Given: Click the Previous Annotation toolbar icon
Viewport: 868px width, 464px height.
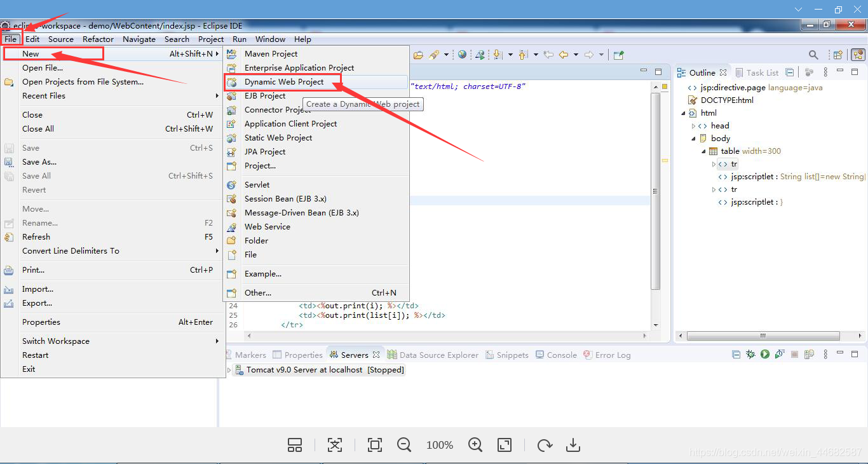Looking at the screenshot, I should pos(523,55).
